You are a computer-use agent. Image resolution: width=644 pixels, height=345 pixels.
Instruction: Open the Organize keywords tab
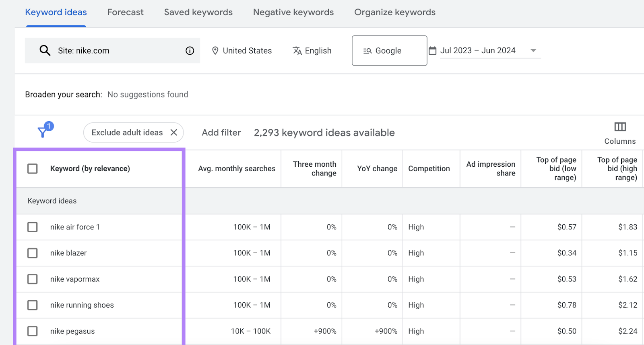coord(395,12)
